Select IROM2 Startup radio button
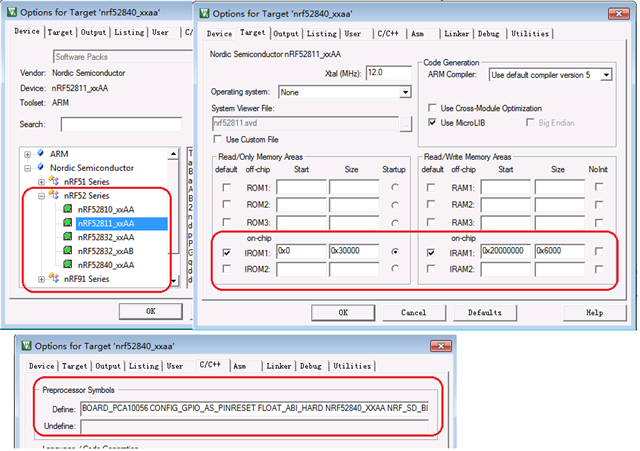 click(395, 269)
